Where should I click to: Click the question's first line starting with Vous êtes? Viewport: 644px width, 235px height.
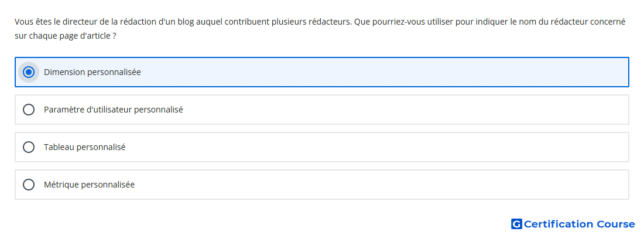(x=320, y=22)
